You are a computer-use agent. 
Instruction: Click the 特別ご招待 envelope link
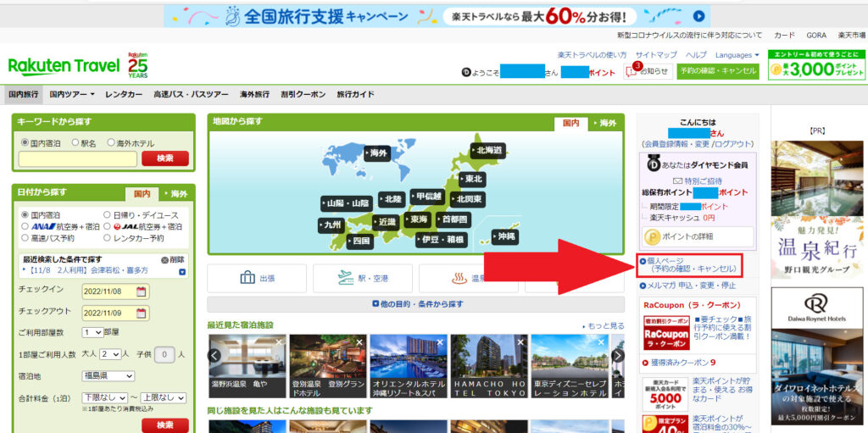pyautogui.click(x=697, y=181)
